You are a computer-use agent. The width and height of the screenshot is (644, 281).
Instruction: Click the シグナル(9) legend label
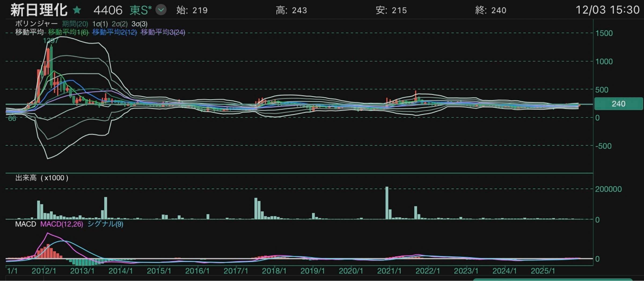pyautogui.click(x=105, y=224)
